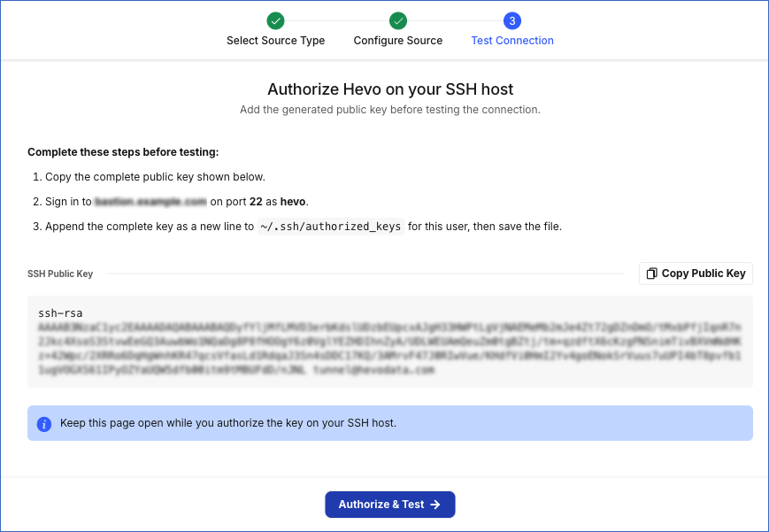Click the blue info icon in the notice
The image size is (769, 532).
coord(44,423)
